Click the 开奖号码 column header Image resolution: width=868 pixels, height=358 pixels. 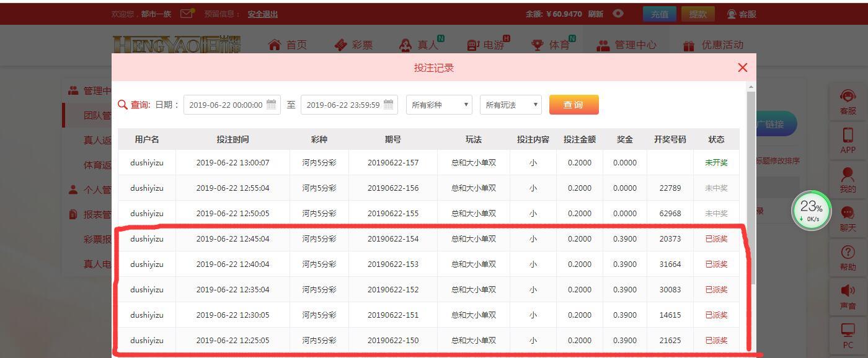(x=670, y=139)
